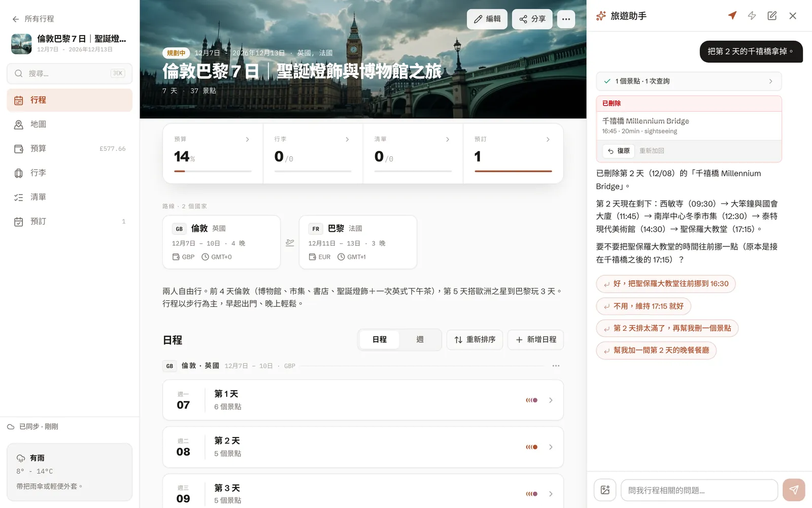
Task: Click the £577.66 budget amount
Action: point(113,149)
